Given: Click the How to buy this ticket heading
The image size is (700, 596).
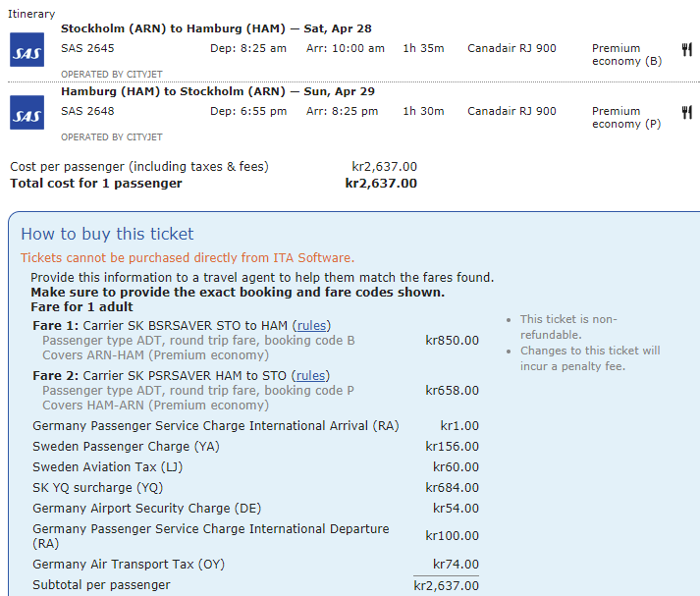Looking at the screenshot, I should coord(108,235).
